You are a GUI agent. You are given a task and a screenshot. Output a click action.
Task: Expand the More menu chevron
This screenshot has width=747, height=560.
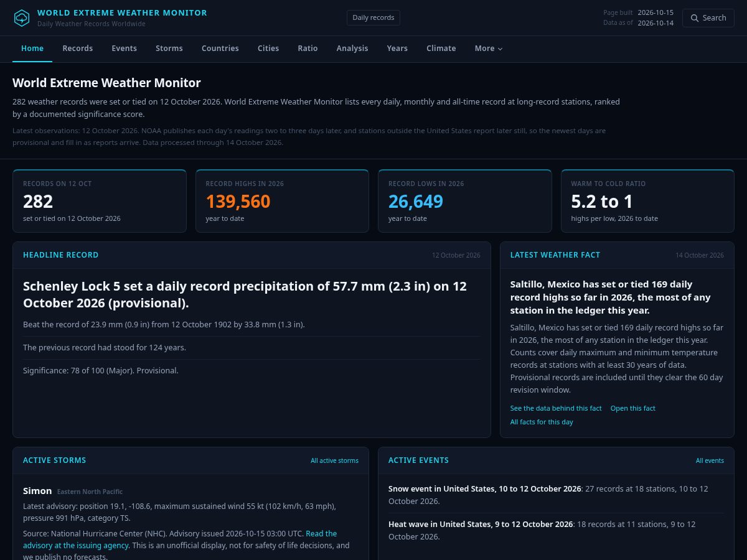[x=500, y=49]
